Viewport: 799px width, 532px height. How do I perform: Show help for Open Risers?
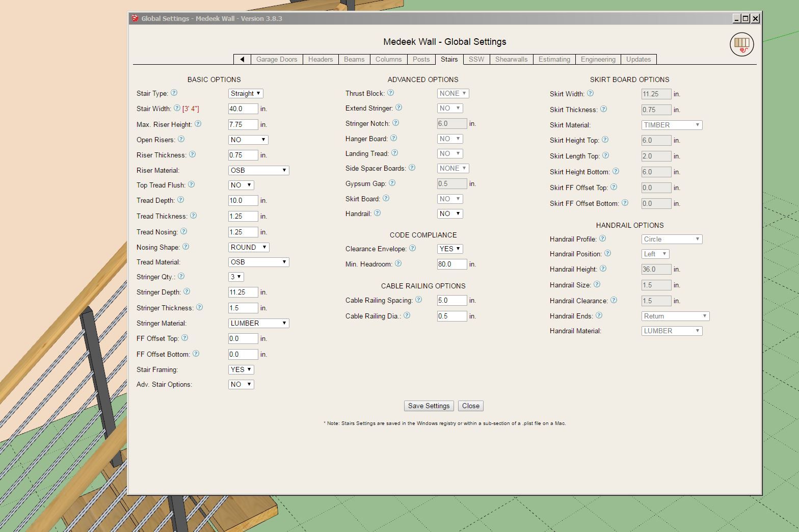pos(181,139)
